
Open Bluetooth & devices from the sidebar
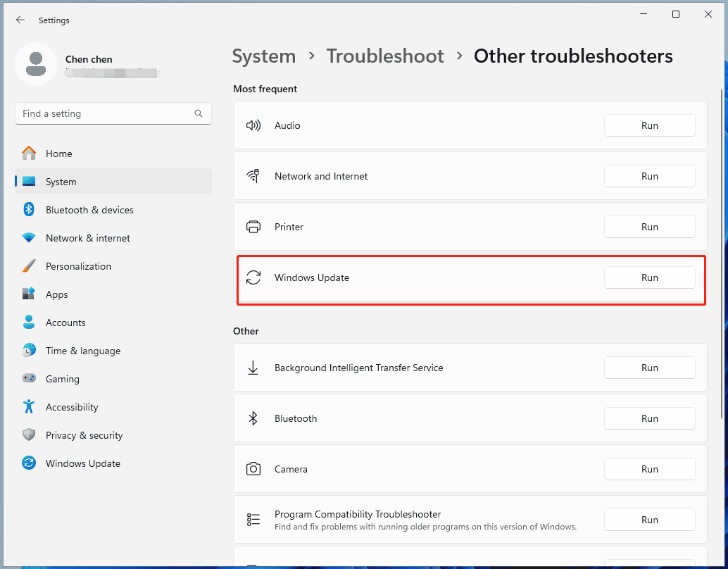pyautogui.click(x=89, y=209)
